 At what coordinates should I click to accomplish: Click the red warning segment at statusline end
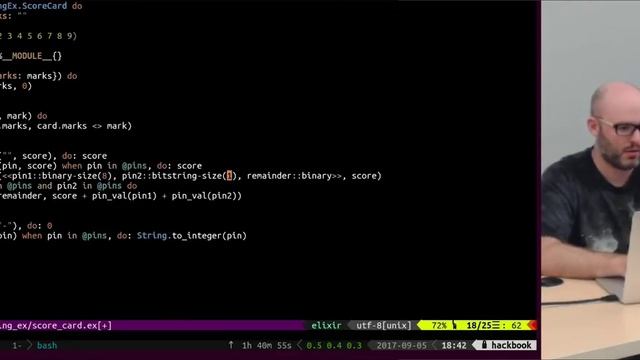point(532,325)
